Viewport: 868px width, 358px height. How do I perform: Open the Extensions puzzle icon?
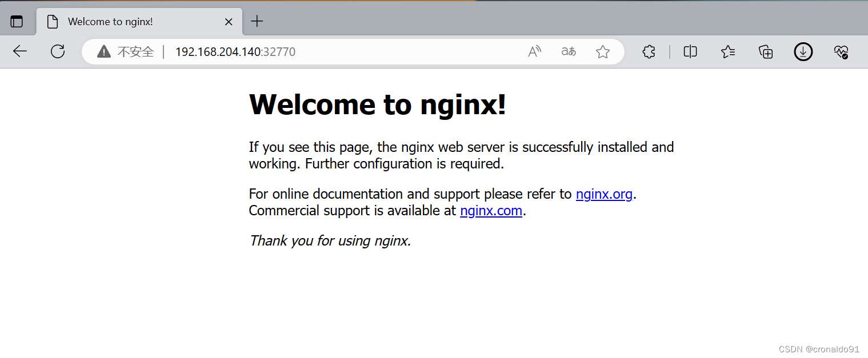tap(649, 52)
